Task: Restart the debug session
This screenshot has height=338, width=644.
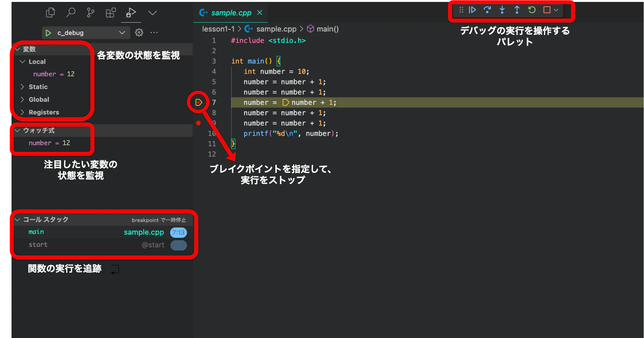Action: [532, 10]
